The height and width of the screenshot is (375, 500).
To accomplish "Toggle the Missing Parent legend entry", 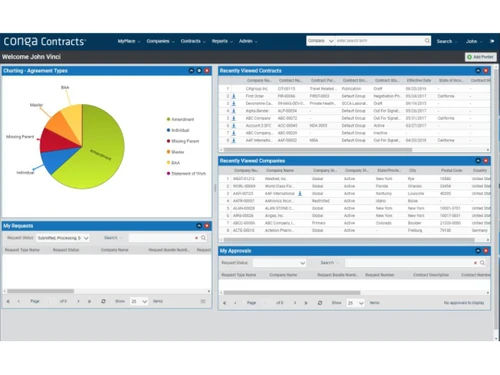I will pos(183,141).
